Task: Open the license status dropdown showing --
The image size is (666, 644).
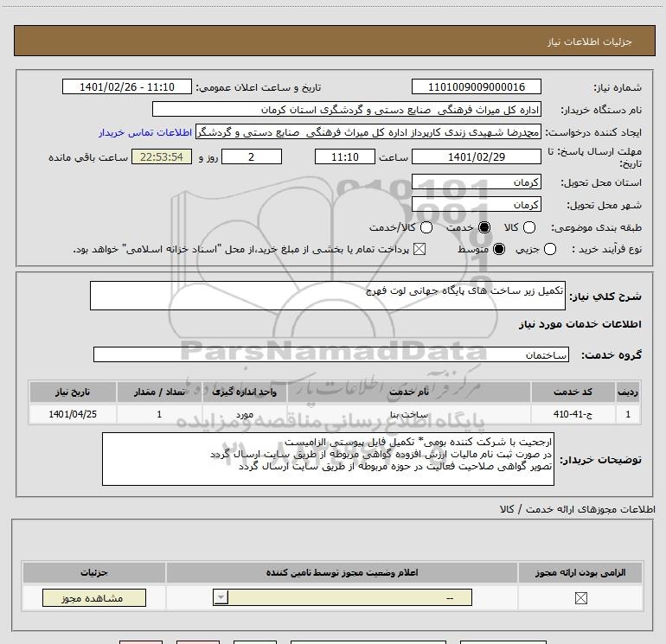Action: tap(343, 597)
